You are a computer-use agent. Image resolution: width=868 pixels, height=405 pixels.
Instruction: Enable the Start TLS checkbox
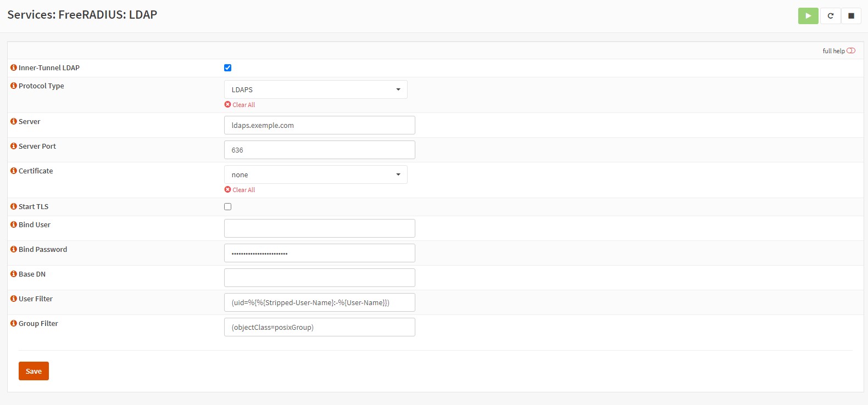(x=227, y=206)
